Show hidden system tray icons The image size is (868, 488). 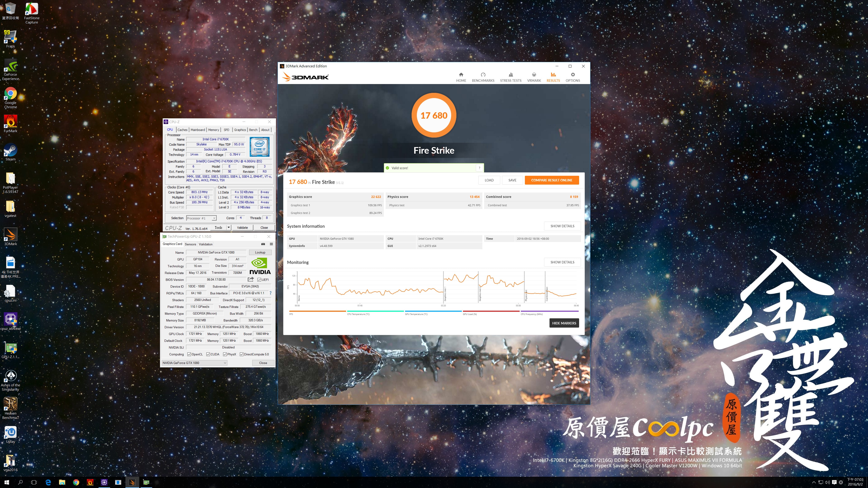tap(814, 482)
